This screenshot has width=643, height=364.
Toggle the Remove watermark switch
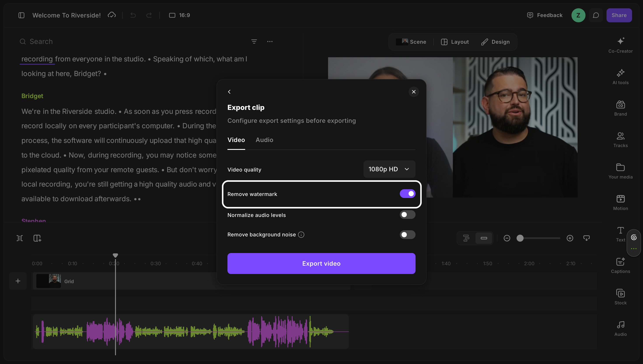(407, 194)
